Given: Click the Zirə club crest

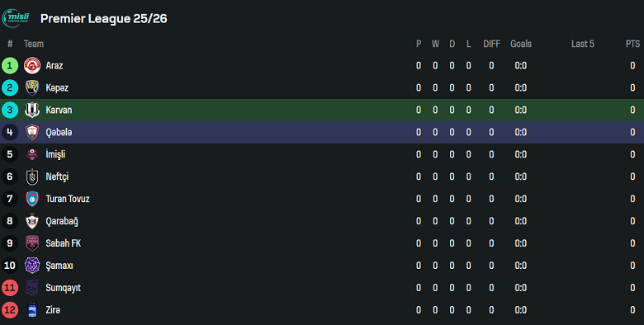Looking at the screenshot, I should [x=32, y=310].
